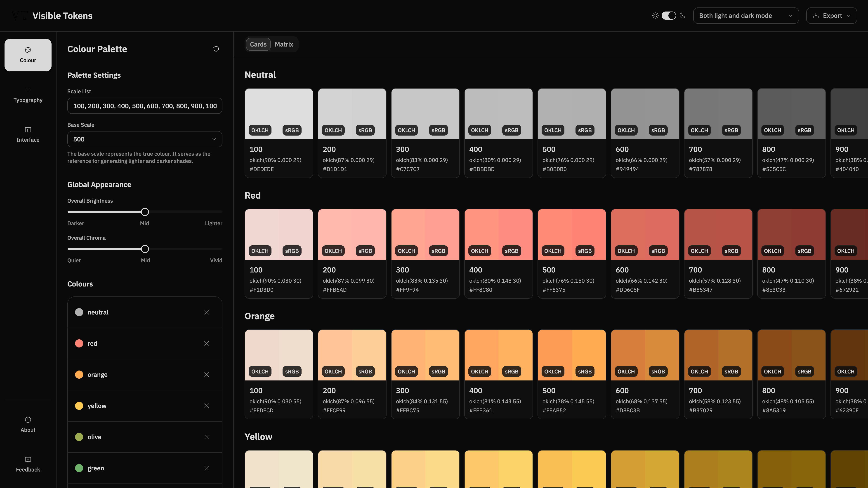Click sRGB badge on Red 200 card
Image resolution: width=868 pixels, height=488 pixels.
click(365, 251)
